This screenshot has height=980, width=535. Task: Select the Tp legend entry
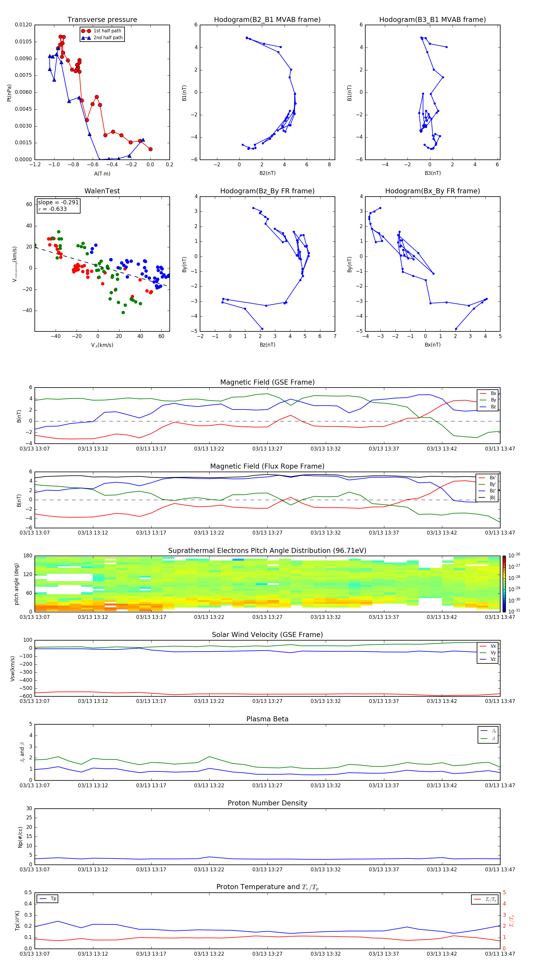coord(48,899)
